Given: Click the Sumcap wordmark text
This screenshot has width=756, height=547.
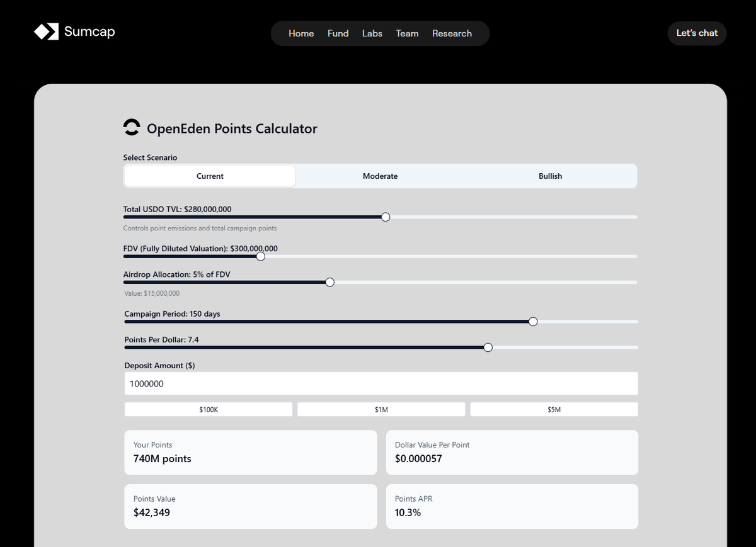Looking at the screenshot, I should (89, 31).
